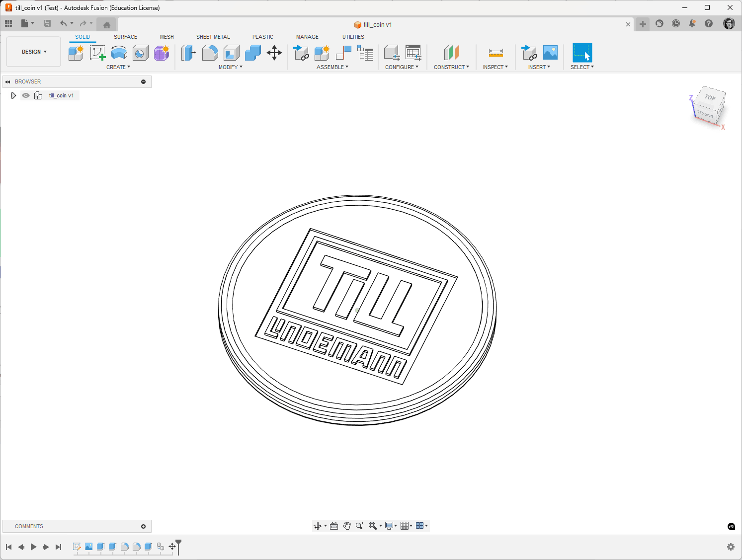Open Display Settings monitor dropdown

(x=391, y=526)
